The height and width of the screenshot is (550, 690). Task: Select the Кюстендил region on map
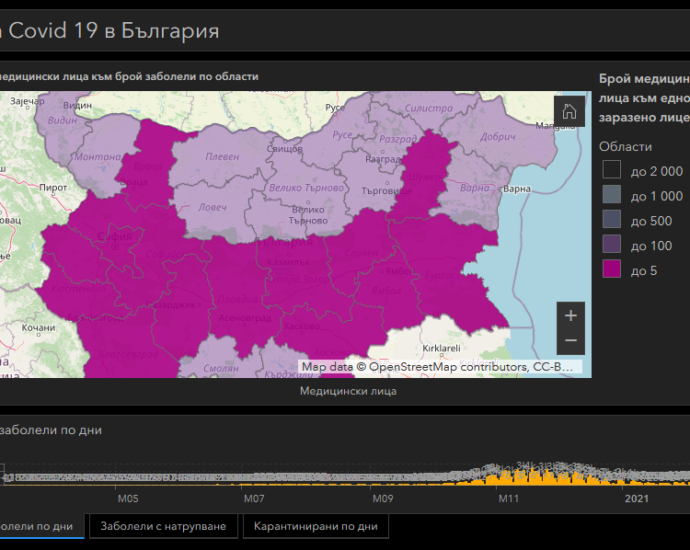(x=79, y=289)
